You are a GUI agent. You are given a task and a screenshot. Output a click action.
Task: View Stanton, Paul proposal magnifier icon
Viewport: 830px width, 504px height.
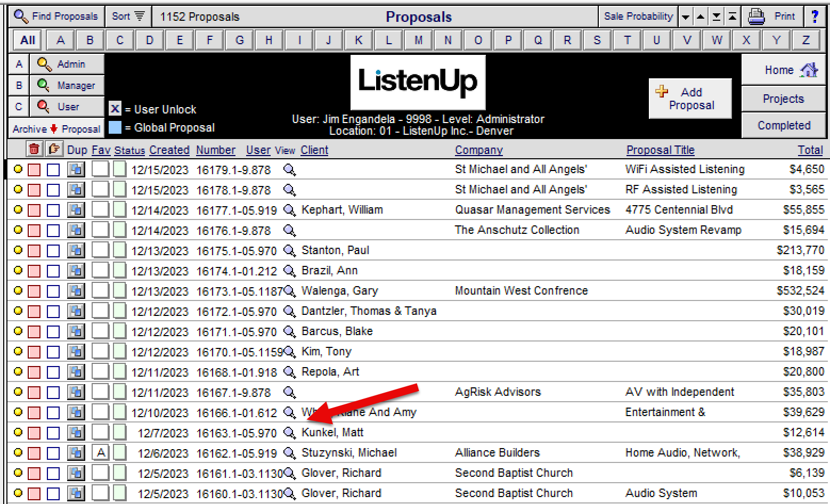coord(289,250)
